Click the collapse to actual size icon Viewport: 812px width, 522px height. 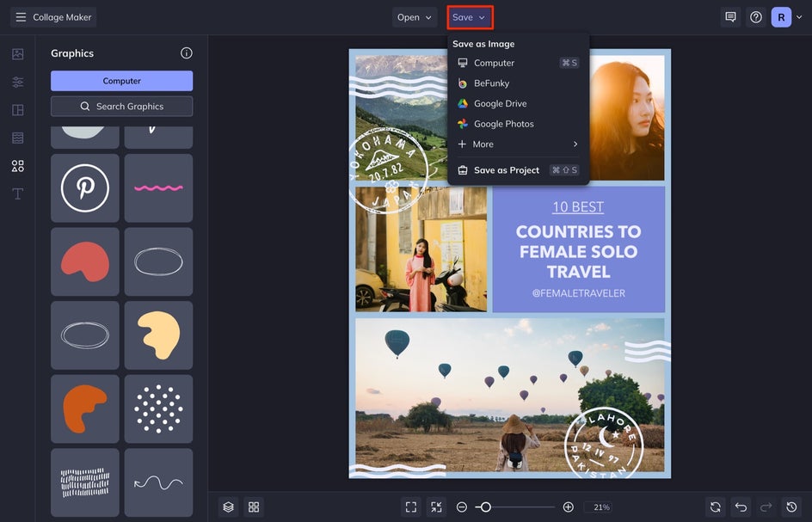[437, 507]
